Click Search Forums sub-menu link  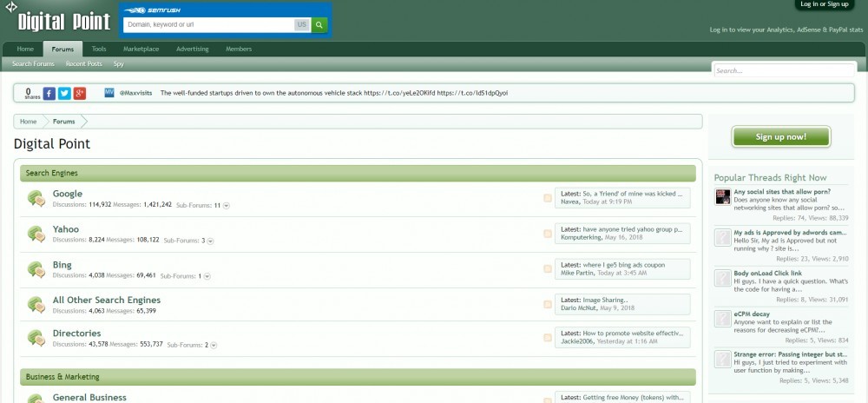(x=33, y=64)
